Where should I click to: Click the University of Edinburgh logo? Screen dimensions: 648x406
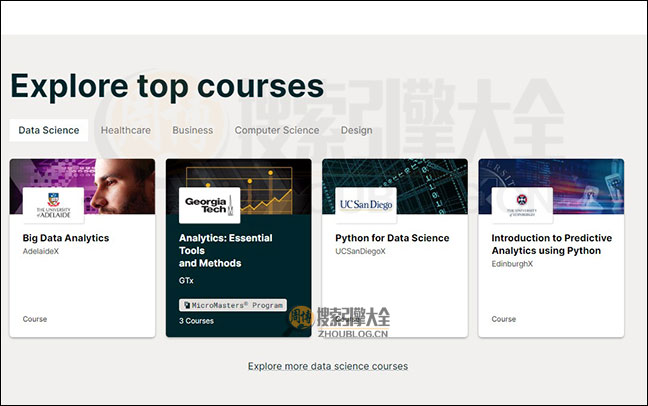pos(522,205)
